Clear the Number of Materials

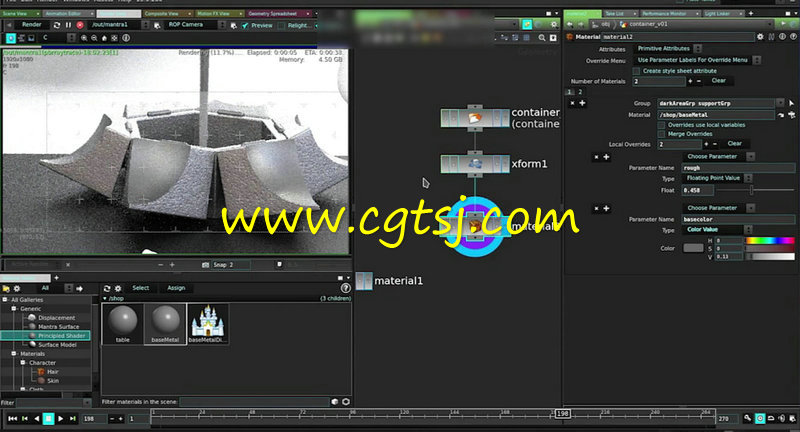(718, 81)
